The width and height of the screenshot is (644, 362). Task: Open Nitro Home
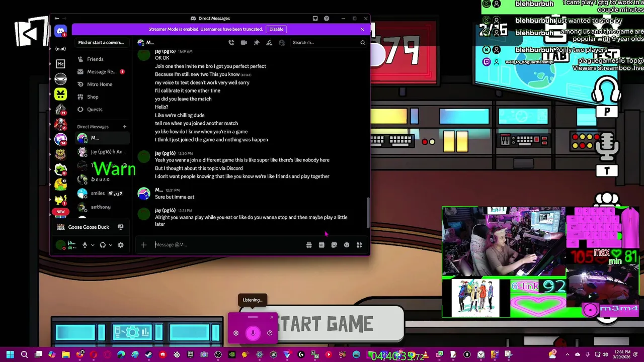(x=102, y=84)
